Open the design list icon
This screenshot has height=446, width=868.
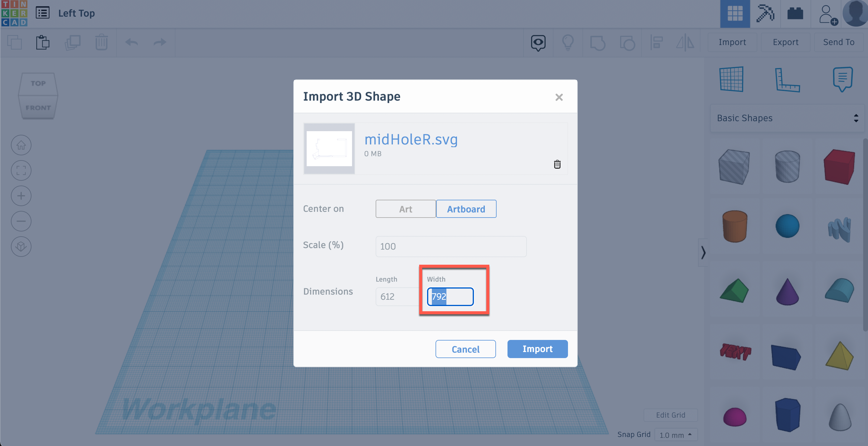[x=43, y=13]
